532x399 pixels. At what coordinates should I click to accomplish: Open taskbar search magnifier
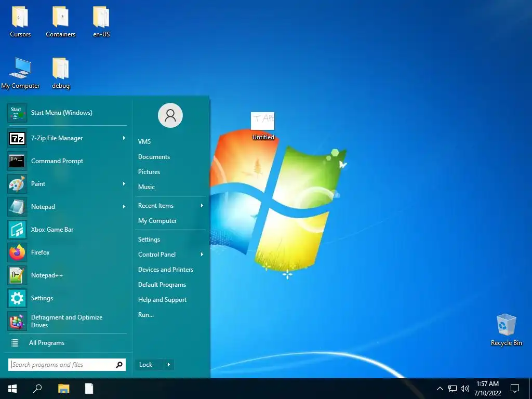37,389
